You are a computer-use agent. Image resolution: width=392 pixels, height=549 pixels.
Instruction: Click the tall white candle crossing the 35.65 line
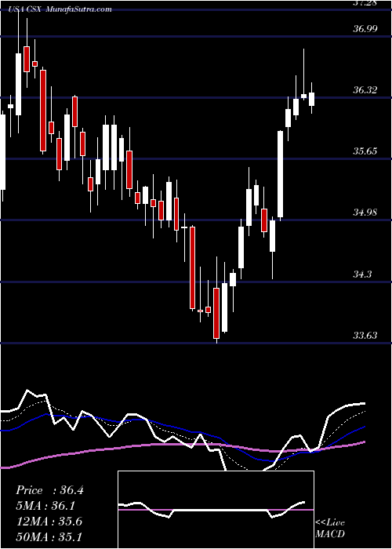coord(281,174)
